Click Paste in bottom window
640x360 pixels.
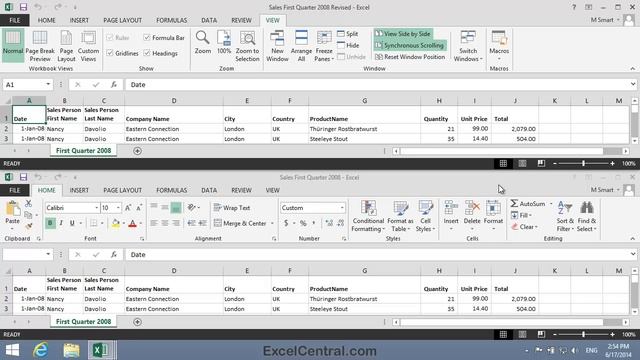pyautogui.click(x=13, y=213)
